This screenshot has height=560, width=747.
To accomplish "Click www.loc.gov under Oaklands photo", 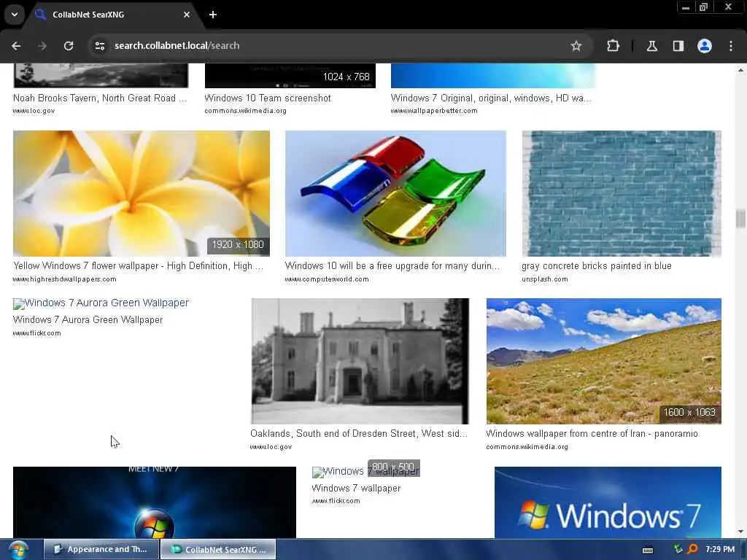I will click(271, 447).
